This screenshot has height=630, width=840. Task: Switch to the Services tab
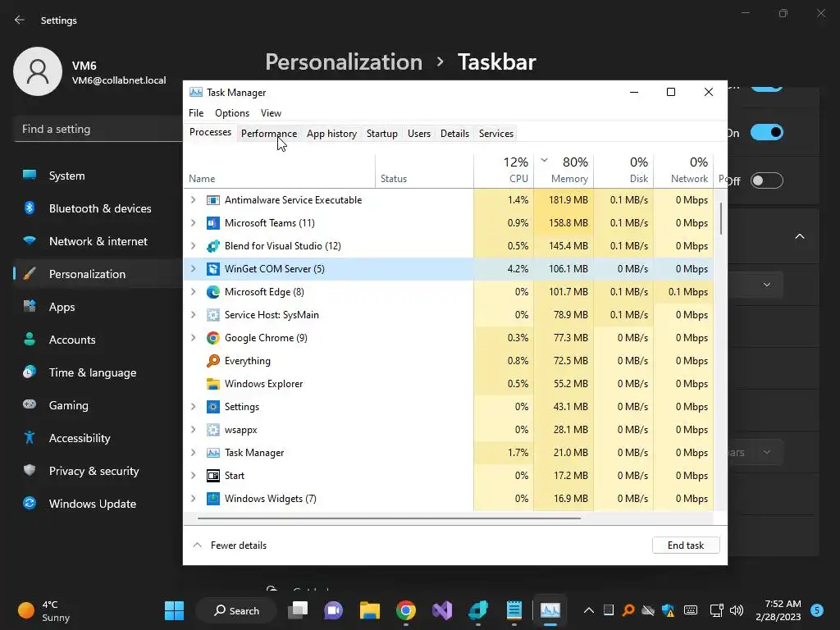pyautogui.click(x=496, y=134)
